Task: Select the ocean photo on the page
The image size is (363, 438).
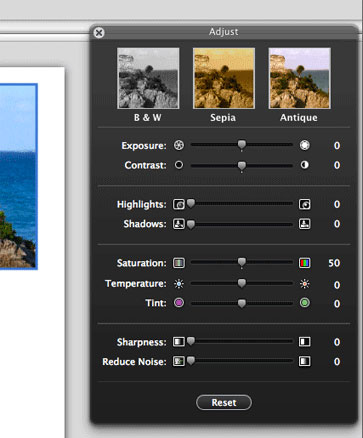Action: tap(18, 176)
